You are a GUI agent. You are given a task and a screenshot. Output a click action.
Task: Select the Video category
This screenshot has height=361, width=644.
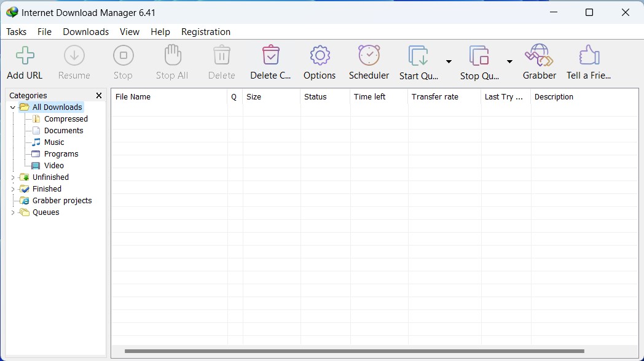pos(54,165)
